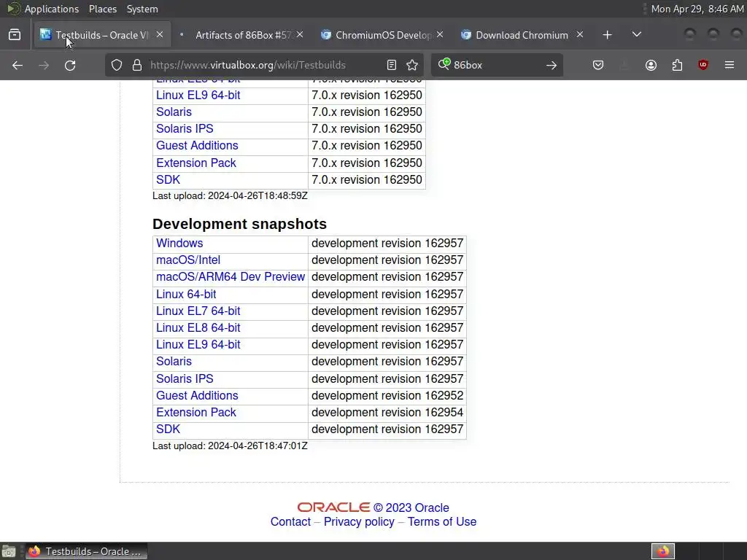Image resolution: width=747 pixels, height=560 pixels.
Task: Toggle reader view icon in address bar
Action: (392, 65)
